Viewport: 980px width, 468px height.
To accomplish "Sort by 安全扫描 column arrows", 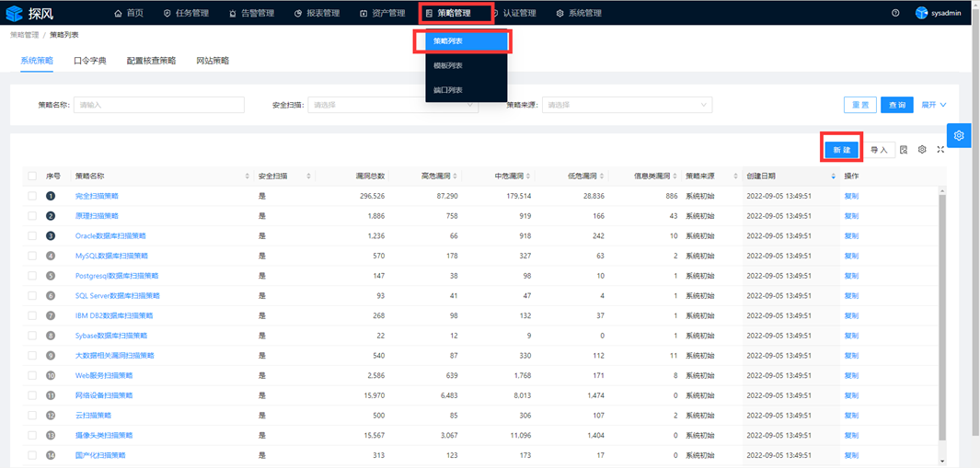I will point(308,177).
